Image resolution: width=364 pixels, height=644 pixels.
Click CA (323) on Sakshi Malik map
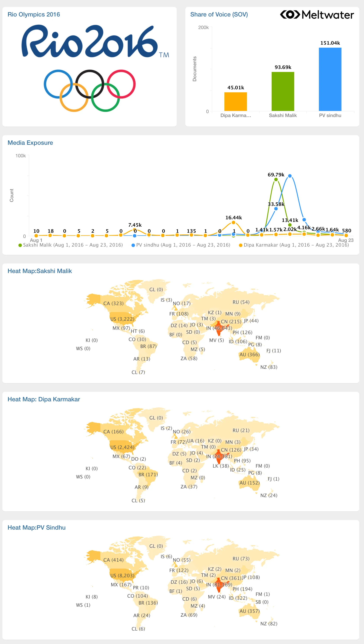pyautogui.click(x=113, y=303)
